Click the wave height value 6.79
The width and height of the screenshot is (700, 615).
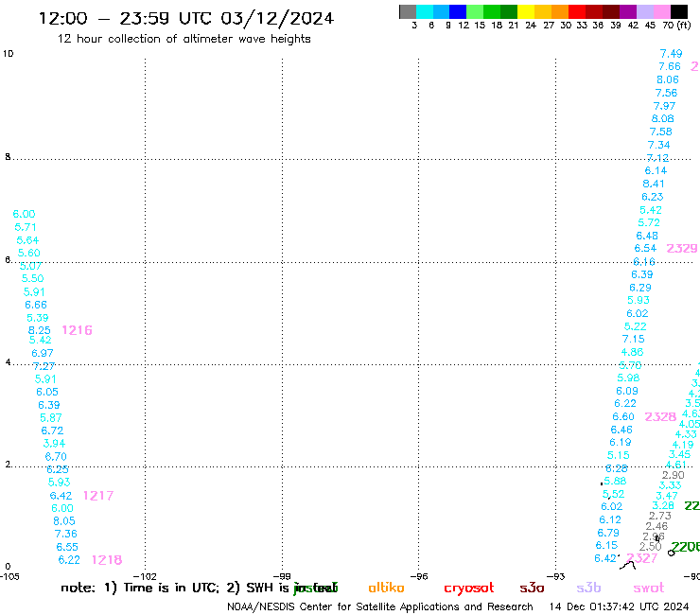coord(608,533)
